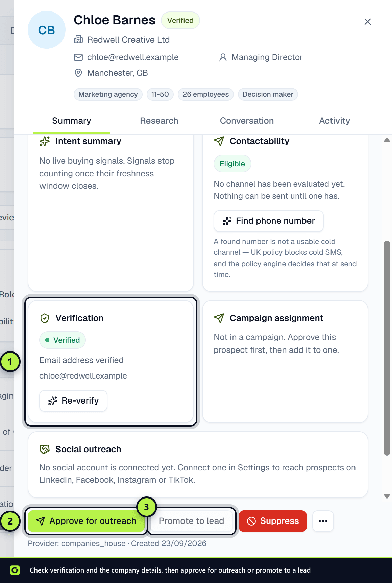Click the email envelope icon
The image size is (392, 583).
78,57
